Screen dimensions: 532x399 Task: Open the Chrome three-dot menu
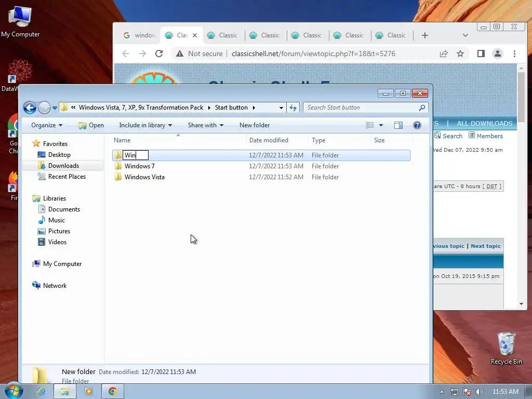point(514,54)
